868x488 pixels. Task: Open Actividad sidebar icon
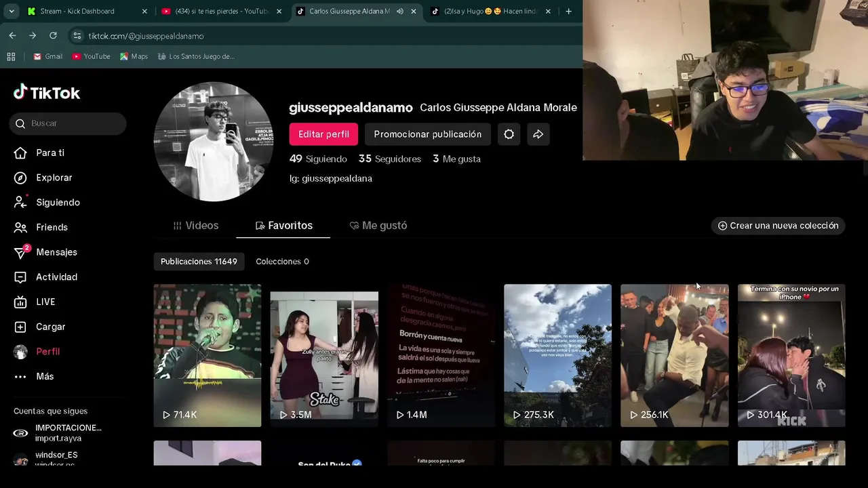tap(20, 277)
